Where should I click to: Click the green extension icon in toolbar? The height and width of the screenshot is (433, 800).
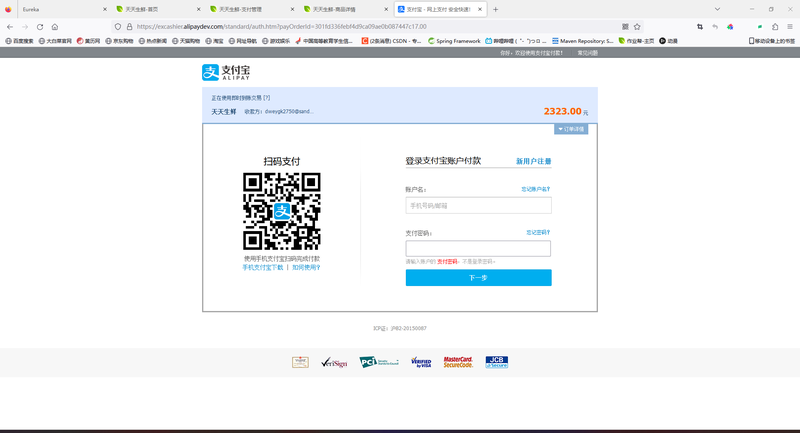click(760, 27)
